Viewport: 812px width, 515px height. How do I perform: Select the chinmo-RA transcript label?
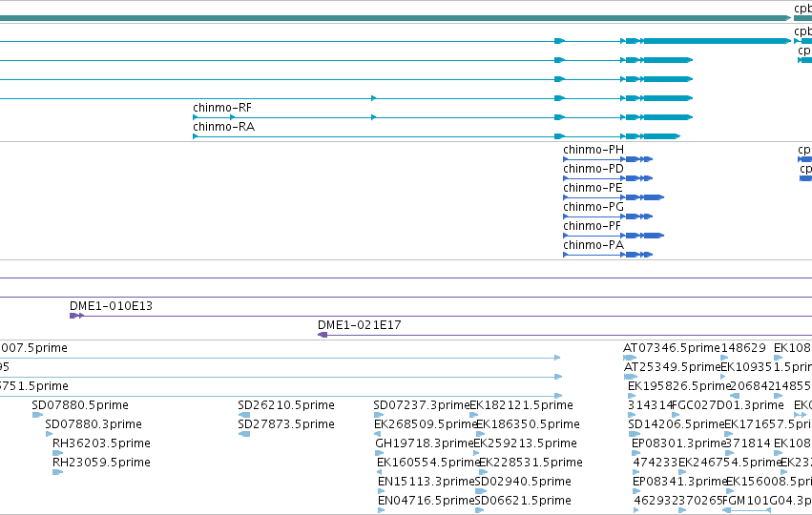(x=223, y=127)
